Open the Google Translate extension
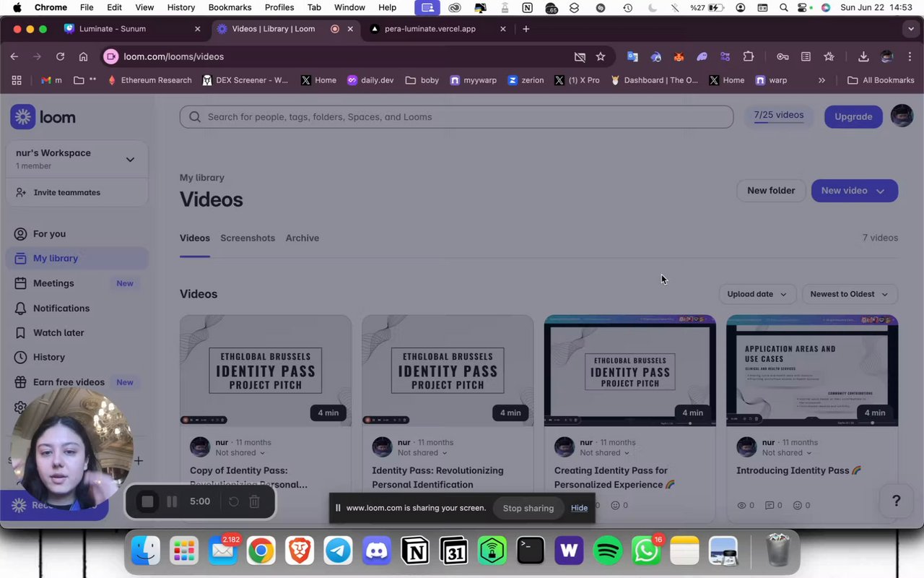 tap(632, 56)
